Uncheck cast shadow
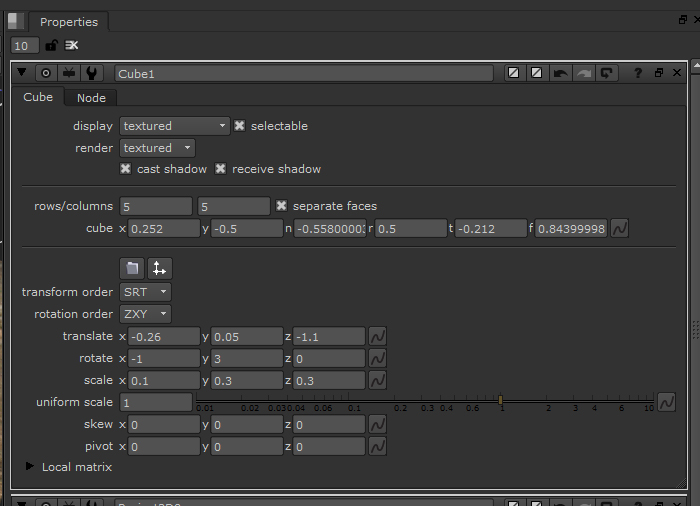700x506 pixels. pos(126,169)
